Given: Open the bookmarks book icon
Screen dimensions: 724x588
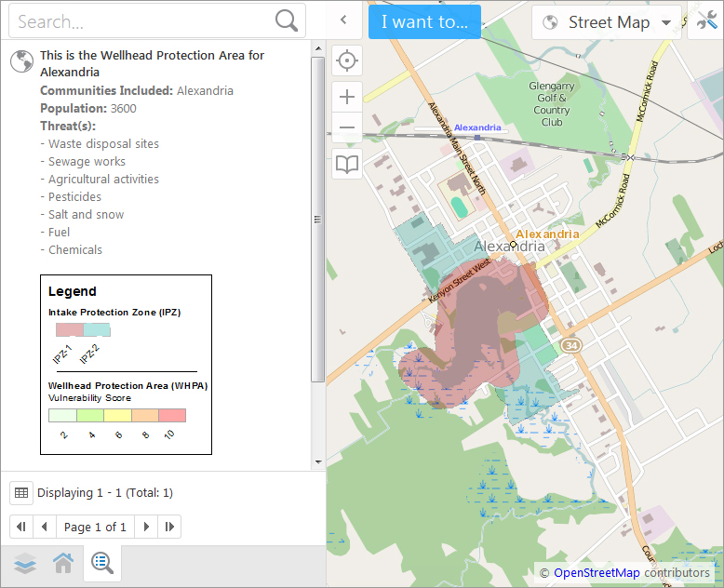Looking at the screenshot, I should pyautogui.click(x=347, y=164).
